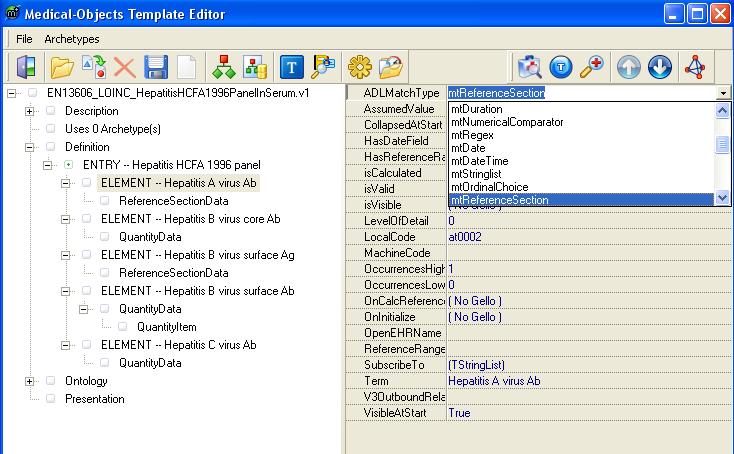
Task: Click the yellow open folder toolbar icon
Action: pyautogui.click(x=62, y=67)
